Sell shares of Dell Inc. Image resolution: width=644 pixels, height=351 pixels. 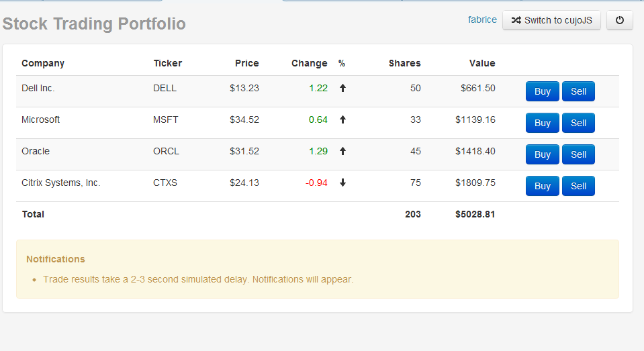578,91
